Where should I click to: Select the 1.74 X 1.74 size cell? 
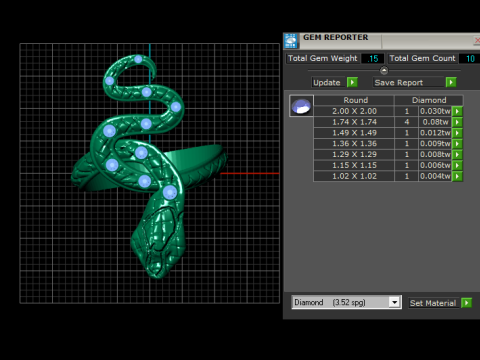tap(354, 122)
